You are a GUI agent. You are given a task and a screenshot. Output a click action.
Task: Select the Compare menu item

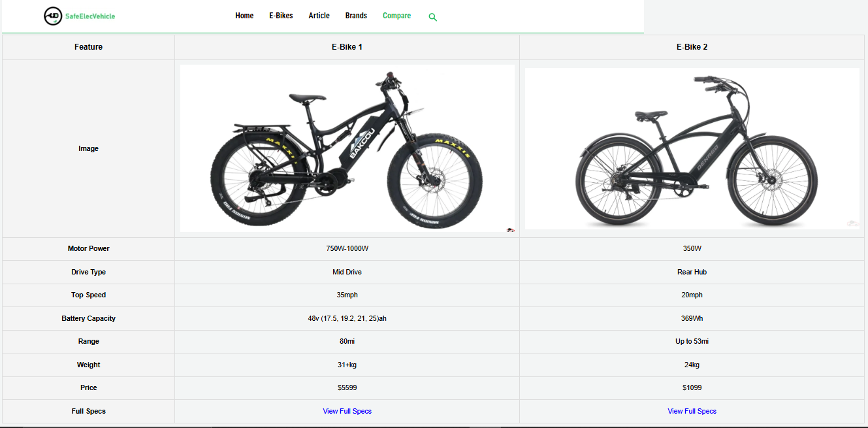click(396, 16)
